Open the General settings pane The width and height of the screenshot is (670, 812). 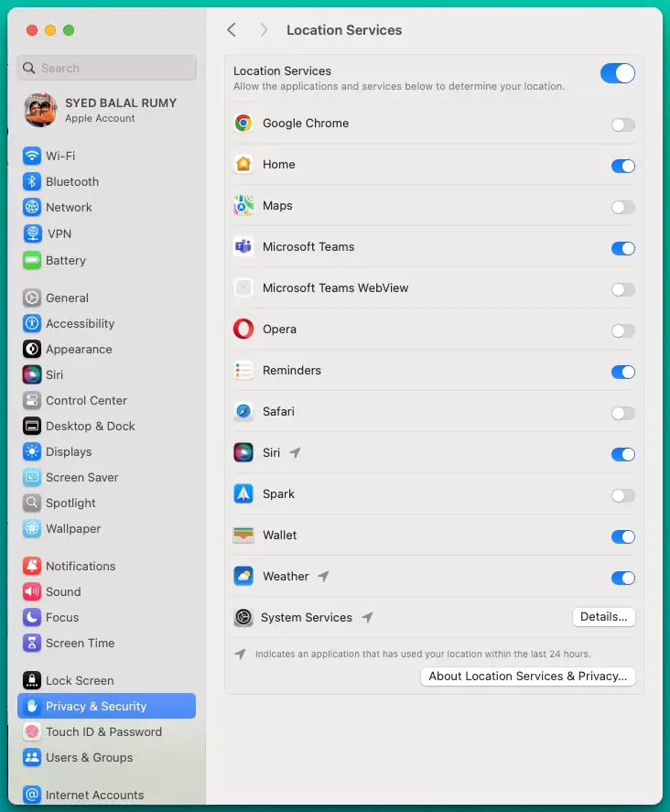click(67, 298)
